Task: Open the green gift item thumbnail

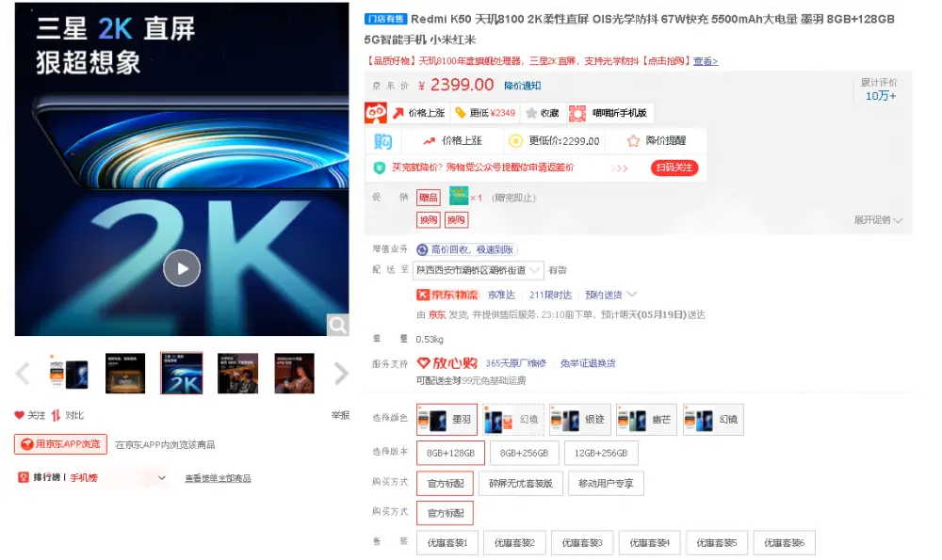Action: [459, 197]
